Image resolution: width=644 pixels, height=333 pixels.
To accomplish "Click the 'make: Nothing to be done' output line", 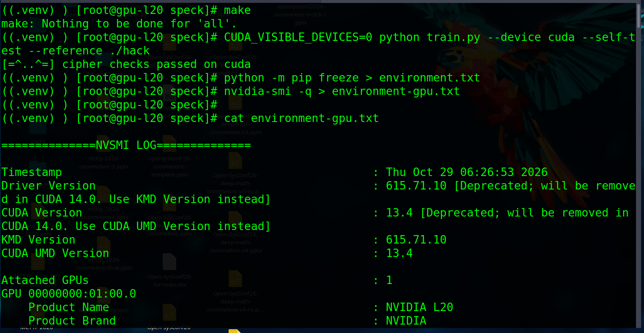I will point(119,24).
